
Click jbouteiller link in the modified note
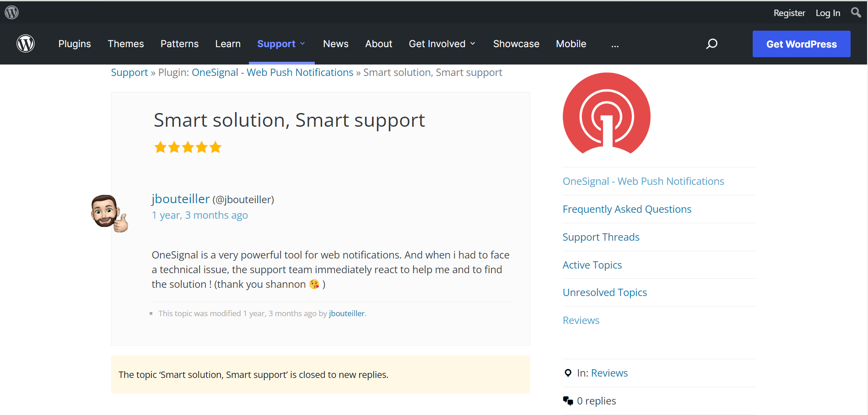[x=346, y=313]
